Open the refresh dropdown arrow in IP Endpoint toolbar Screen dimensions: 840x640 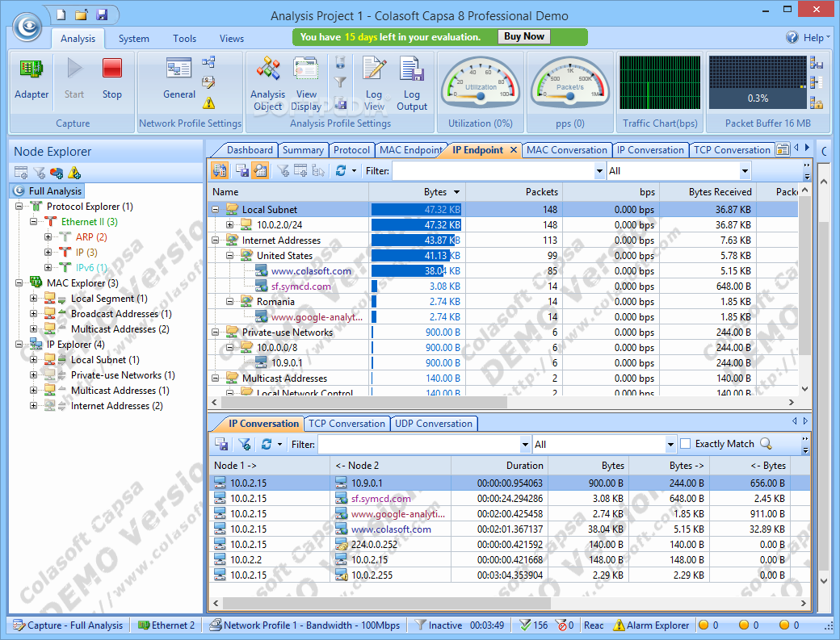click(x=354, y=171)
